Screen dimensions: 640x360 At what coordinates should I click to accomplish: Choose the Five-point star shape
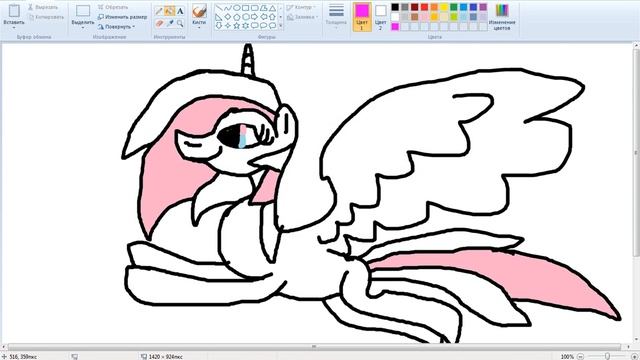237,26
